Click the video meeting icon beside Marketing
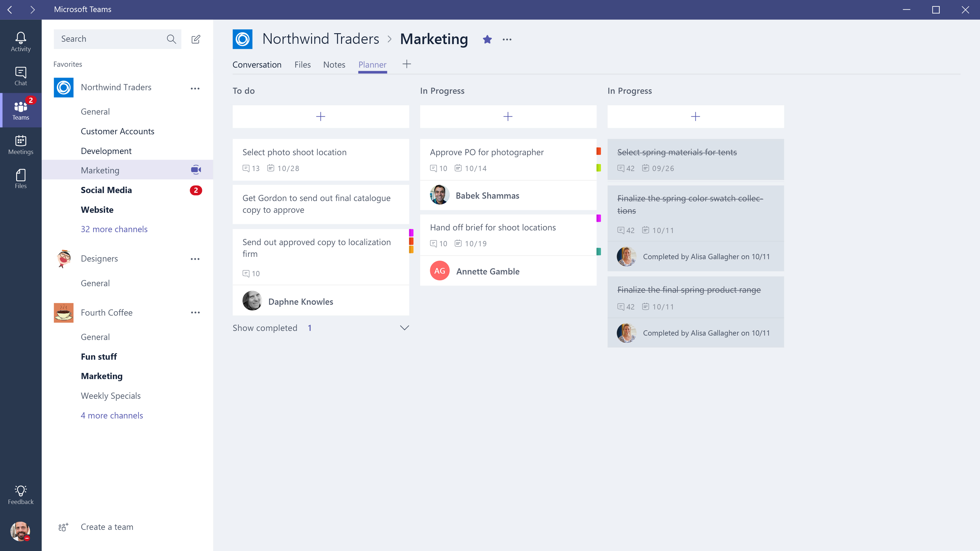 [x=196, y=170]
